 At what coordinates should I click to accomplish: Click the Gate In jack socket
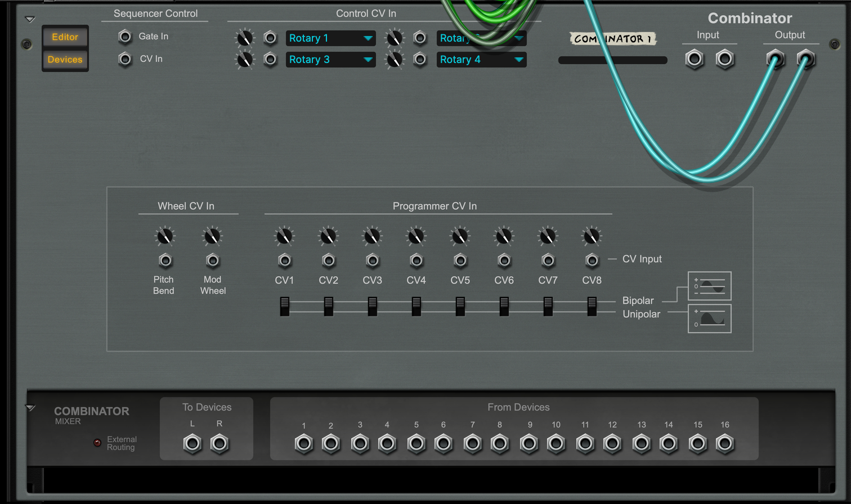point(125,37)
